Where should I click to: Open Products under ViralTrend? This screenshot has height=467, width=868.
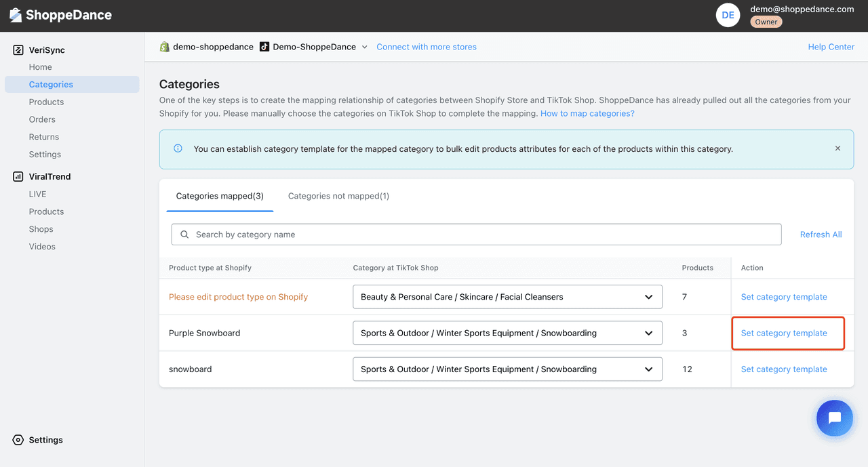[46, 211]
